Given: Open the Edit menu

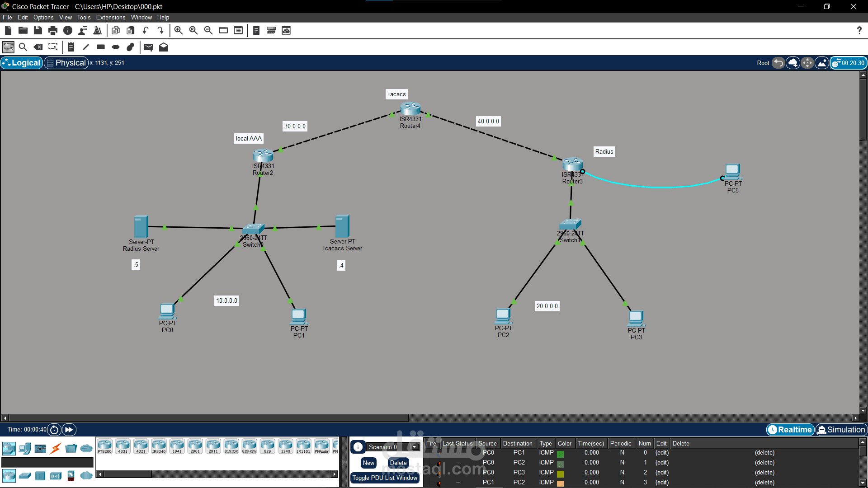Looking at the screenshot, I should (23, 17).
